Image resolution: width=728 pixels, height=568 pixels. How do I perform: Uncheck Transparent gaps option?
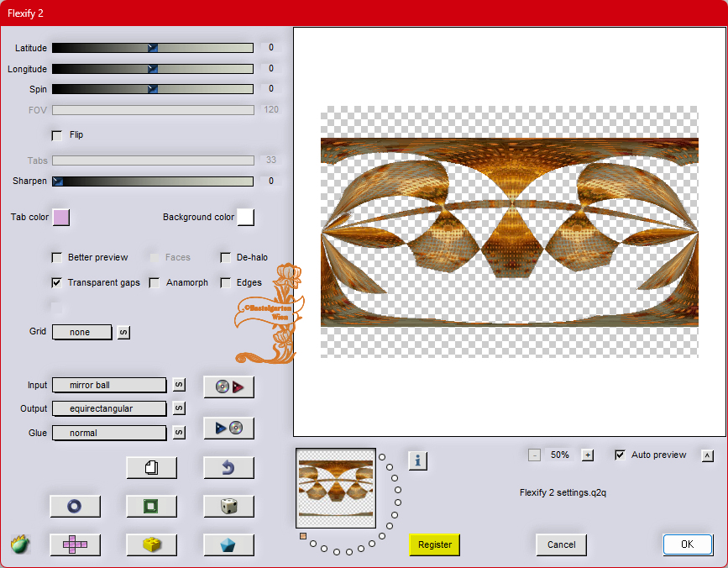coord(57,283)
